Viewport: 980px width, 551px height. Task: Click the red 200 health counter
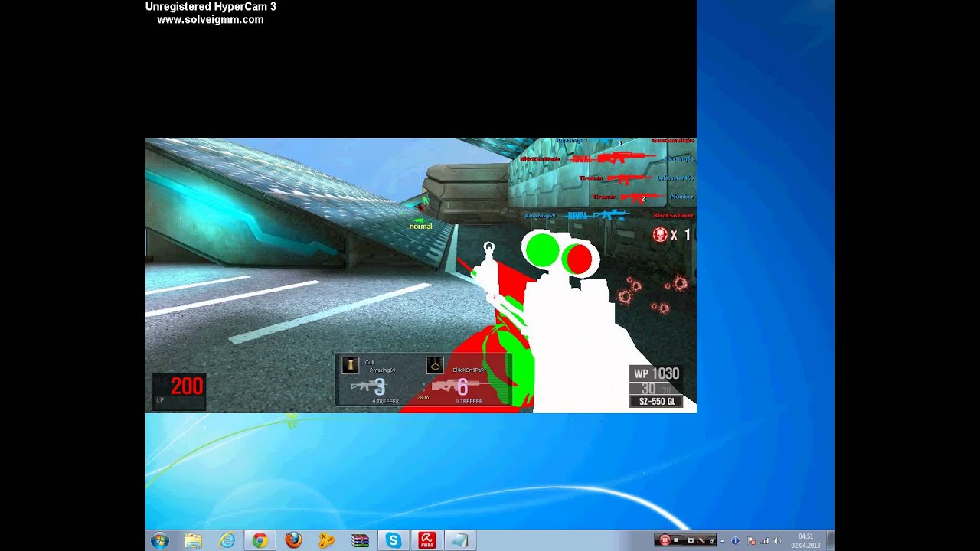click(187, 386)
